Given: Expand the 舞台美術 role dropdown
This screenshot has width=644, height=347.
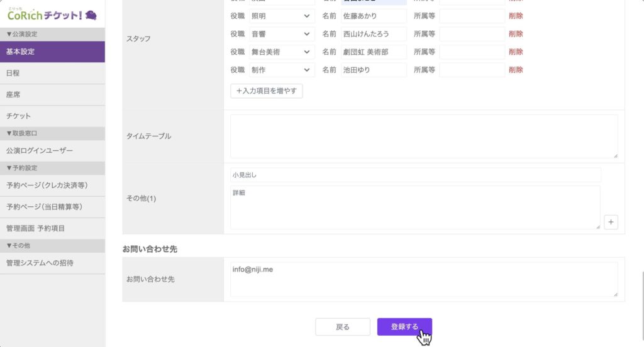Looking at the screenshot, I should click(x=280, y=52).
